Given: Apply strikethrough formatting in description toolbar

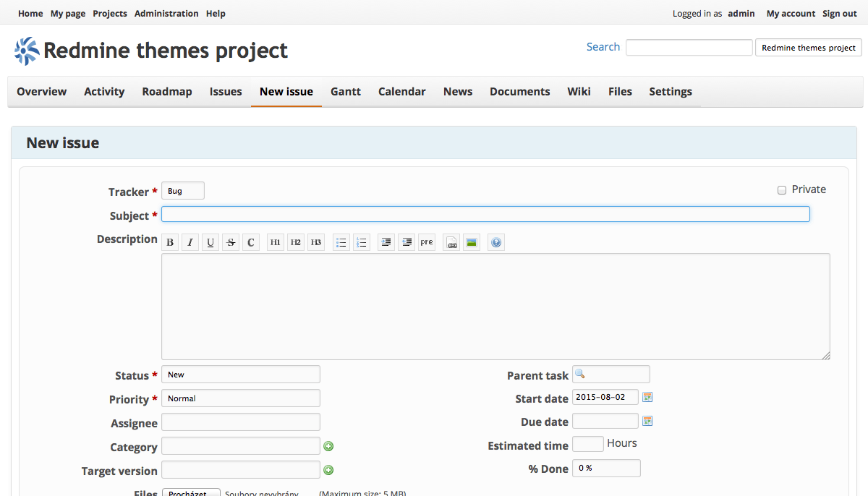Looking at the screenshot, I should click(231, 242).
